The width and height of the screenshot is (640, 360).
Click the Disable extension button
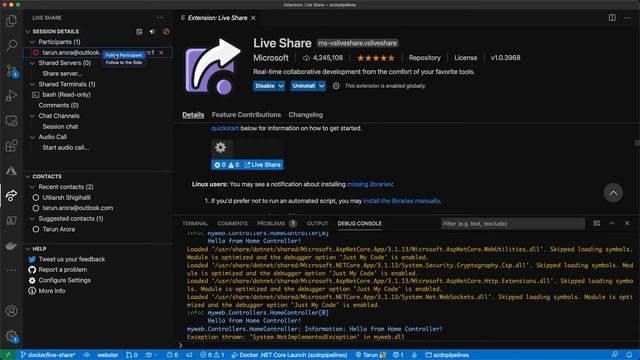coord(265,86)
